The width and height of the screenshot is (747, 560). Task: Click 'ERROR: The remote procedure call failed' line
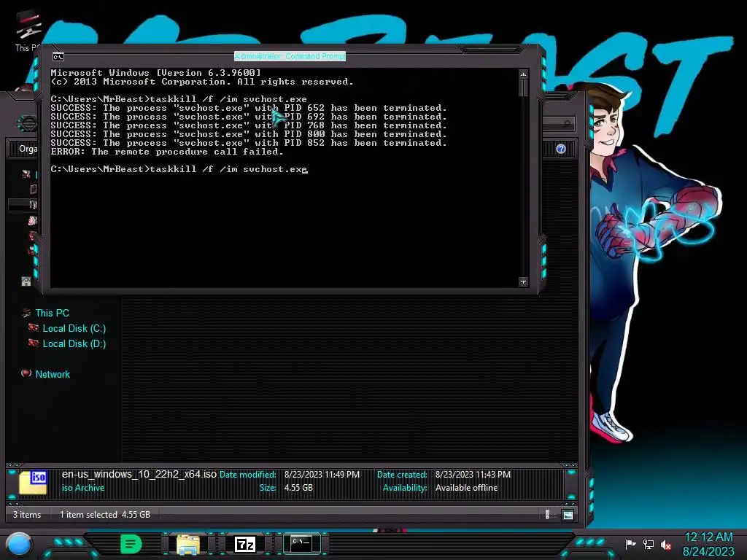point(167,152)
